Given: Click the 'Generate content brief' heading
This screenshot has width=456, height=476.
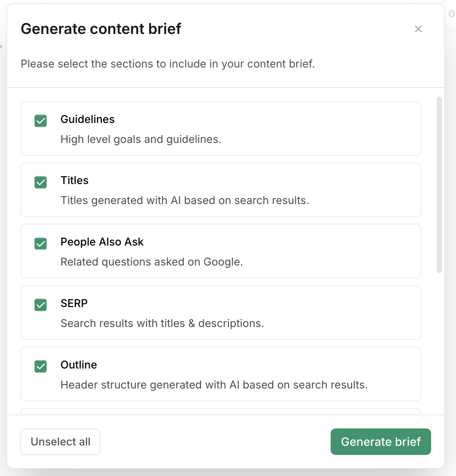Looking at the screenshot, I should pos(101,29).
